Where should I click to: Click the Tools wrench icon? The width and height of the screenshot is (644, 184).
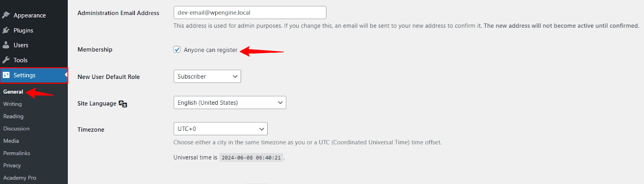tap(6, 60)
